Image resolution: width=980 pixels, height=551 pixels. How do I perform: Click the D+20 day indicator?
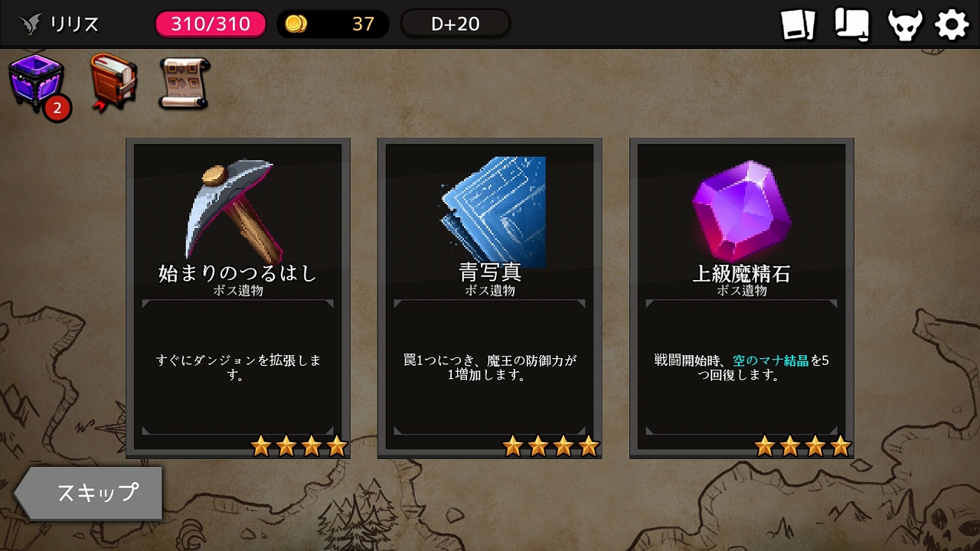coord(456,24)
